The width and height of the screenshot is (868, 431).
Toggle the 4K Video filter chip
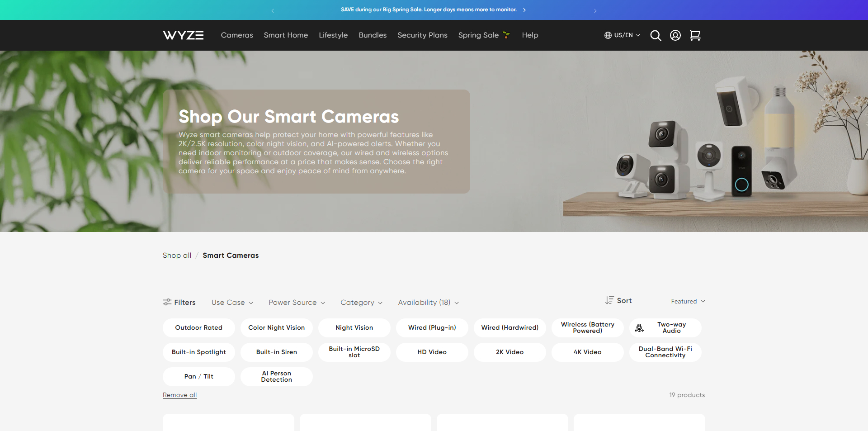(x=588, y=352)
